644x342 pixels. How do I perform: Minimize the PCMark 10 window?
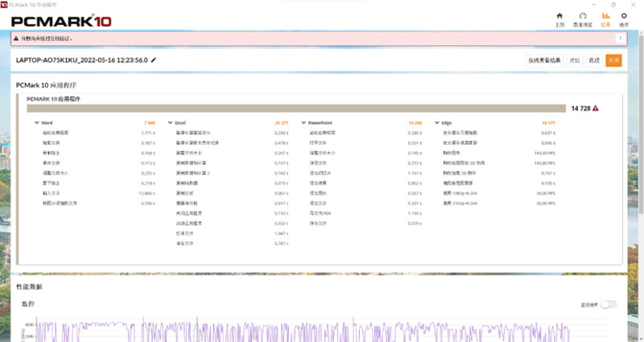point(594,5)
